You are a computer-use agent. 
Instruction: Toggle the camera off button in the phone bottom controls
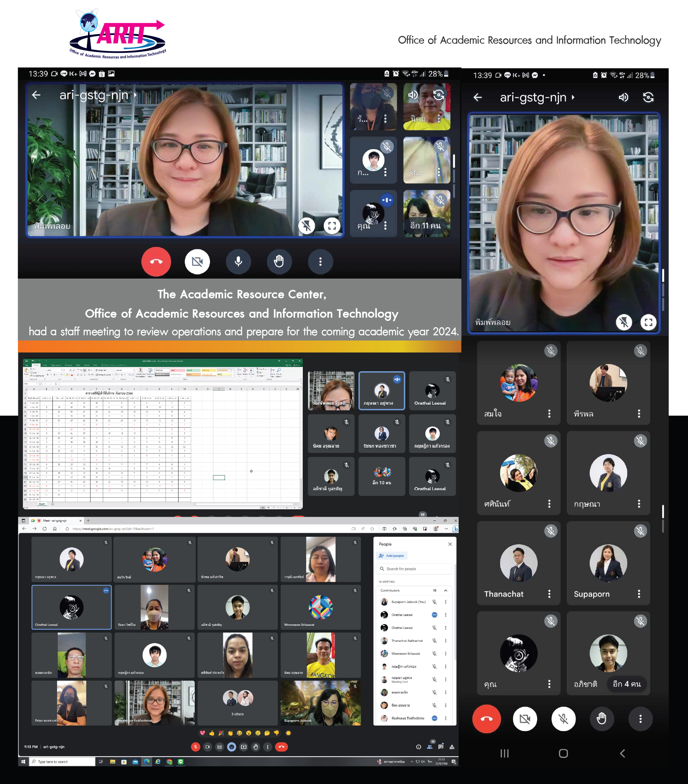pos(525,719)
